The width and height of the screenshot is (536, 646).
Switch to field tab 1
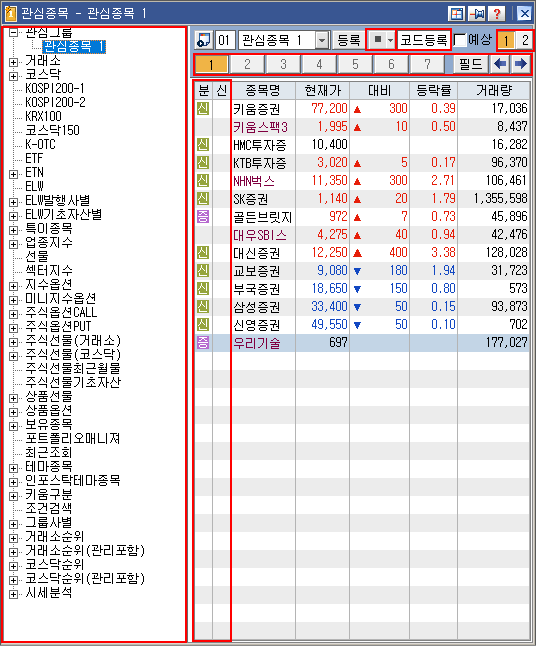pos(211,64)
